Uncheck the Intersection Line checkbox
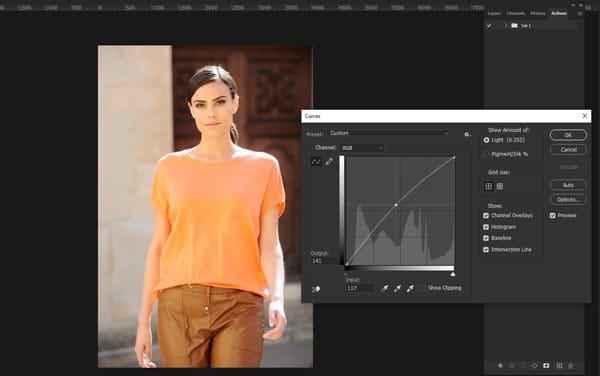 (x=486, y=249)
